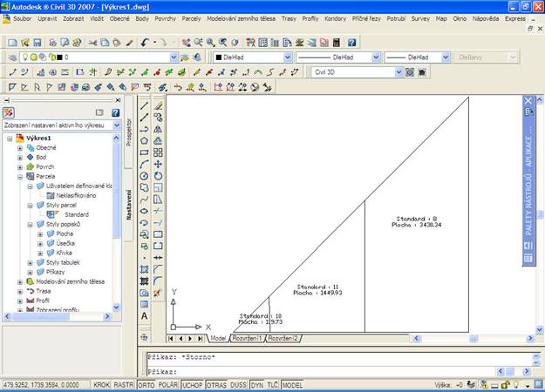Click the Undo arrow icon

145,43
